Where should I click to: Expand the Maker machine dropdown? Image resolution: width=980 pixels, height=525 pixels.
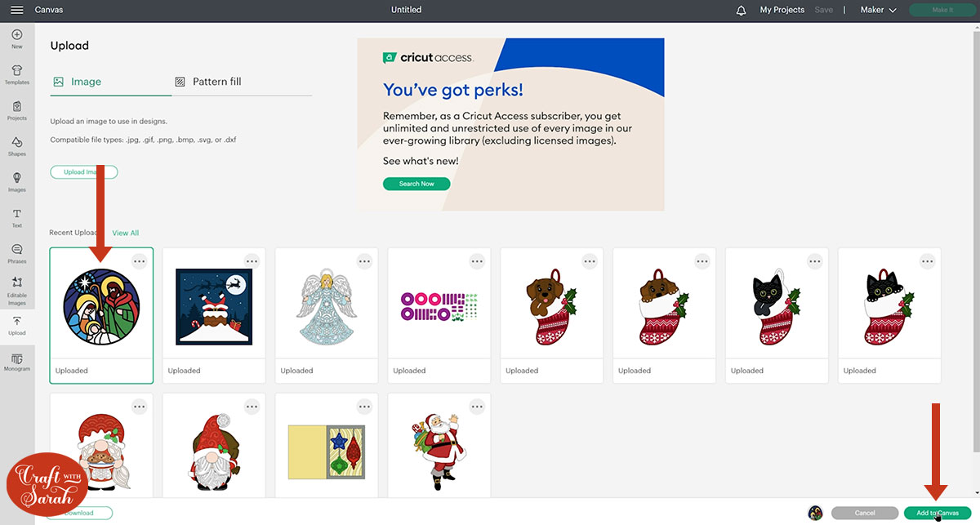click(878, 10)
